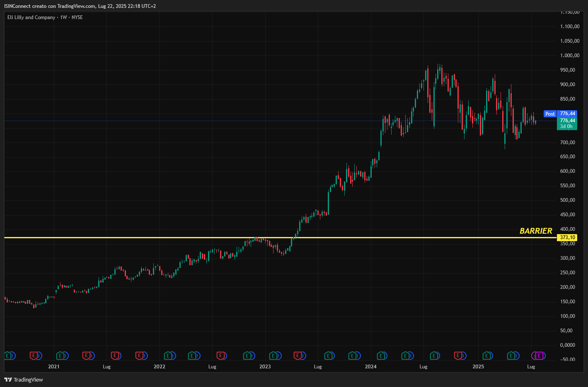Click the 400,00 price axis label
The image size is (588, 387).
tap(568, 229)
